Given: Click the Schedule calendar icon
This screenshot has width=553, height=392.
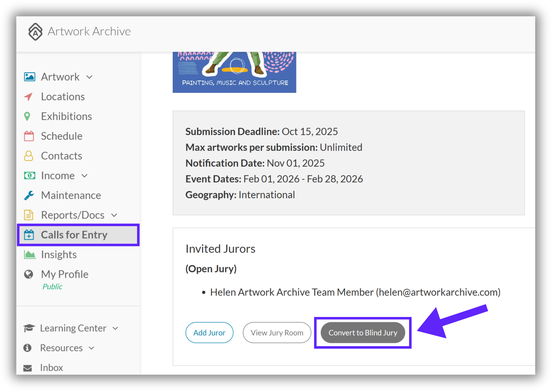Looking at the screenshot, I should point(29,136).
